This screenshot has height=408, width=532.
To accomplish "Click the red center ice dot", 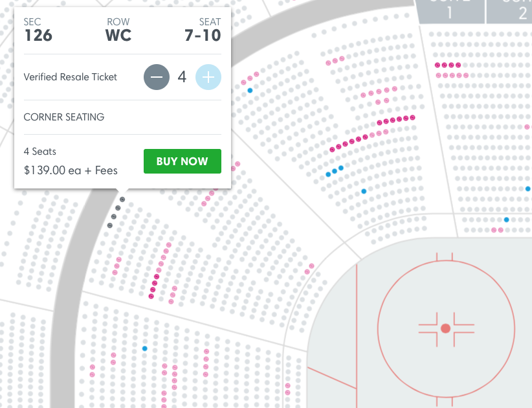I will 445,328.
